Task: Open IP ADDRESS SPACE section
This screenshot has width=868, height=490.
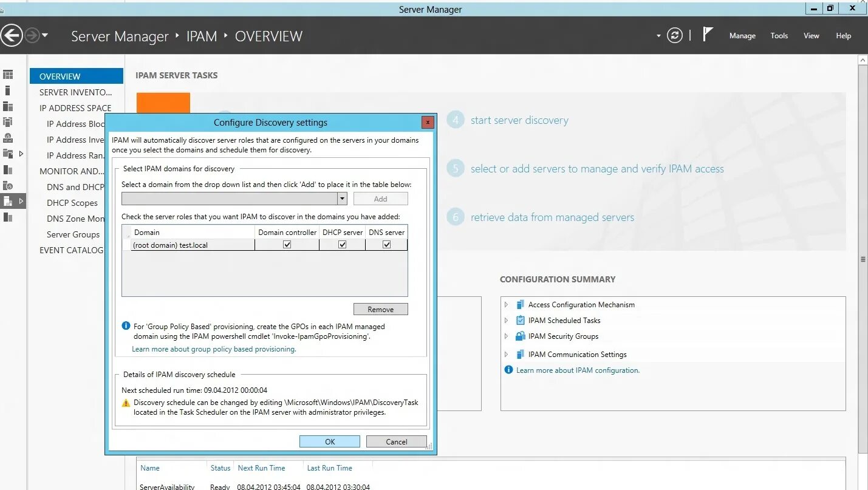Action: (75, 108)
